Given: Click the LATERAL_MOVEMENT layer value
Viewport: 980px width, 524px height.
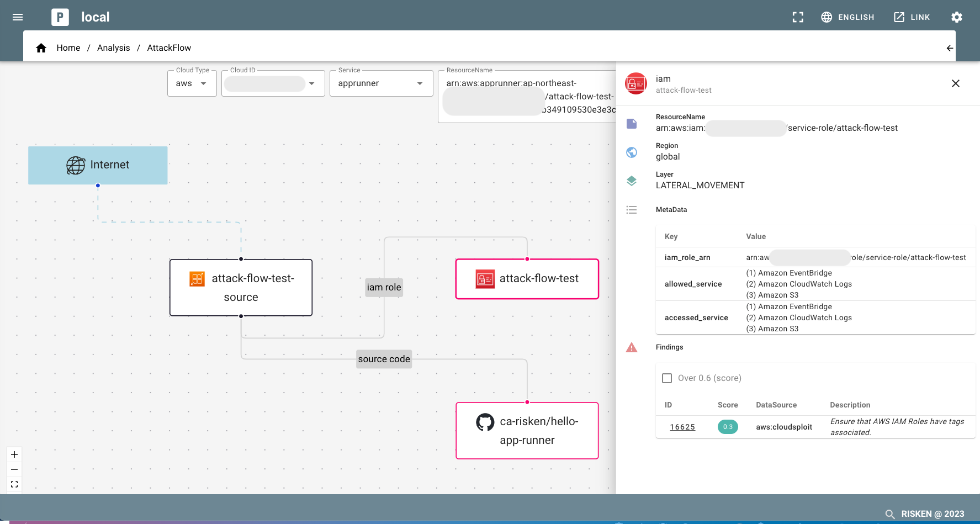Looking at the screenshot, I should click(x=700, y=186).
